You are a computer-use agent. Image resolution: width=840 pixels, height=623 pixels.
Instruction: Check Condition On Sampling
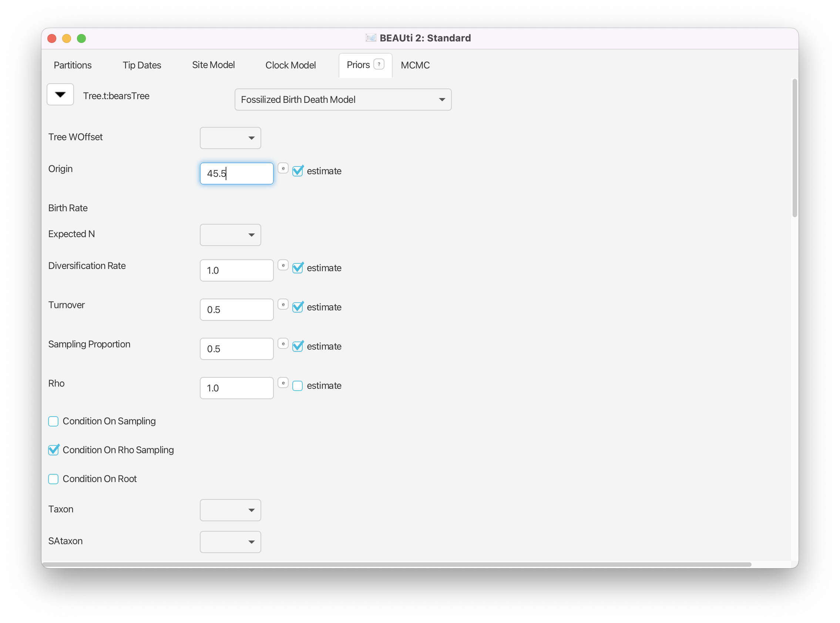pyautogui.click(x=54, y=421)
